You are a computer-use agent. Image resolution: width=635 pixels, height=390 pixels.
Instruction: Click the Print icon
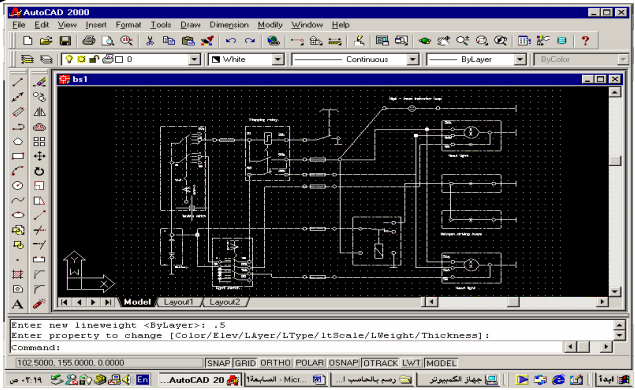[x=89, y=40]
